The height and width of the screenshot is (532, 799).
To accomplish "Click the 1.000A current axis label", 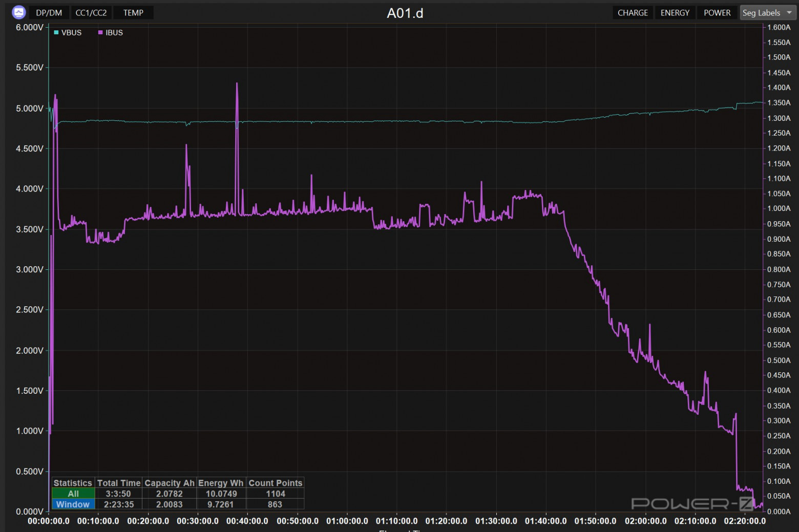I will pyautogui.click(x=779, y=208).
